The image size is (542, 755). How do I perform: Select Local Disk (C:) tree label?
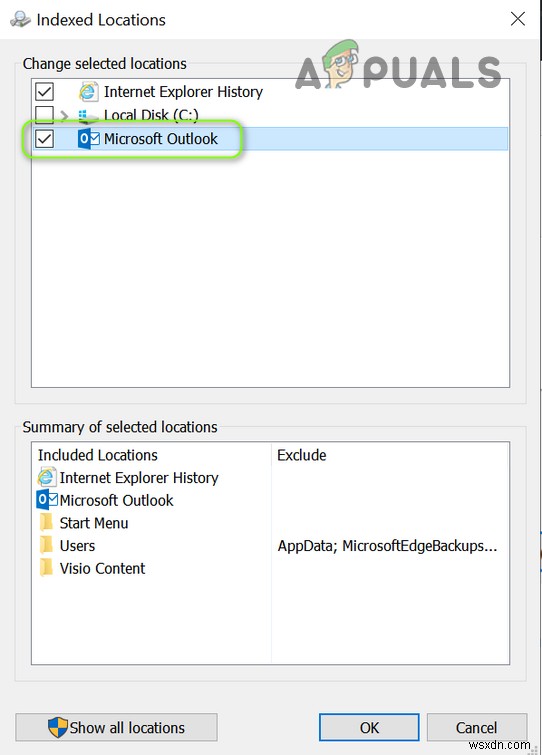[x=151, y=115]
